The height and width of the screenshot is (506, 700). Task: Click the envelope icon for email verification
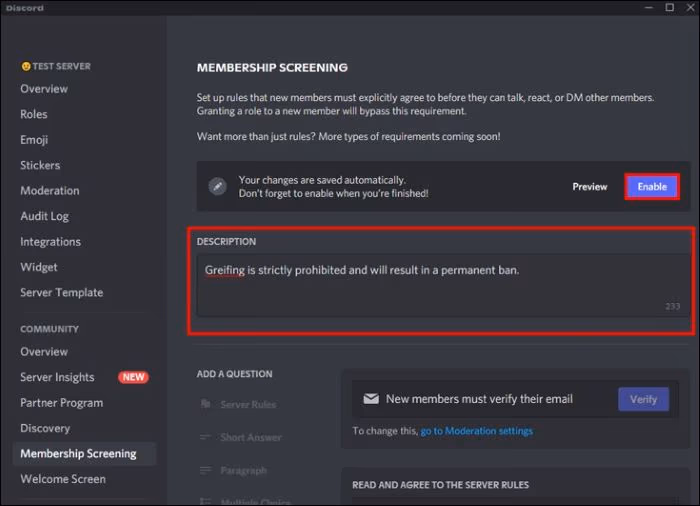[370, 399]
